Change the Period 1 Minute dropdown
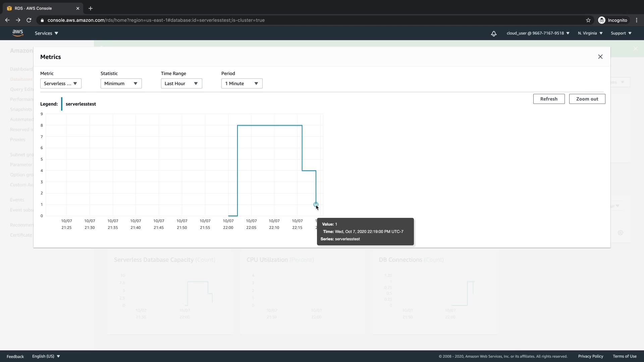Screen dimensions: 644x362 [x=242, y=83]
